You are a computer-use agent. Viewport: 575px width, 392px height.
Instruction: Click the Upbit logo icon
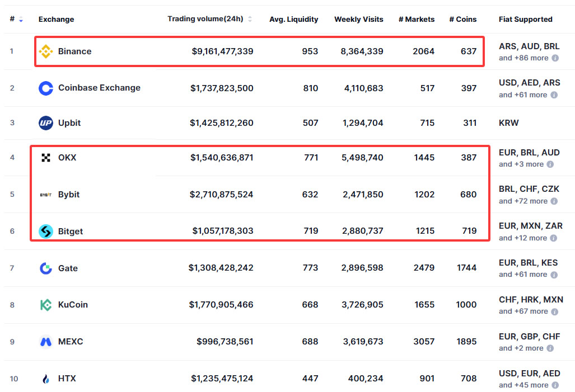pos(46,123)
